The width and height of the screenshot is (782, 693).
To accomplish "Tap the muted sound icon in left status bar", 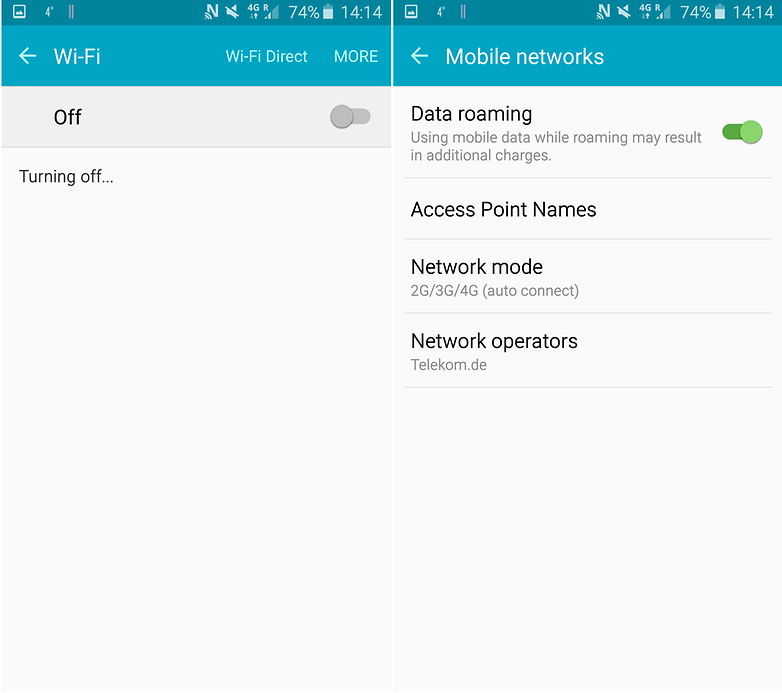I will pyautogui.click(x=232, y=11).
